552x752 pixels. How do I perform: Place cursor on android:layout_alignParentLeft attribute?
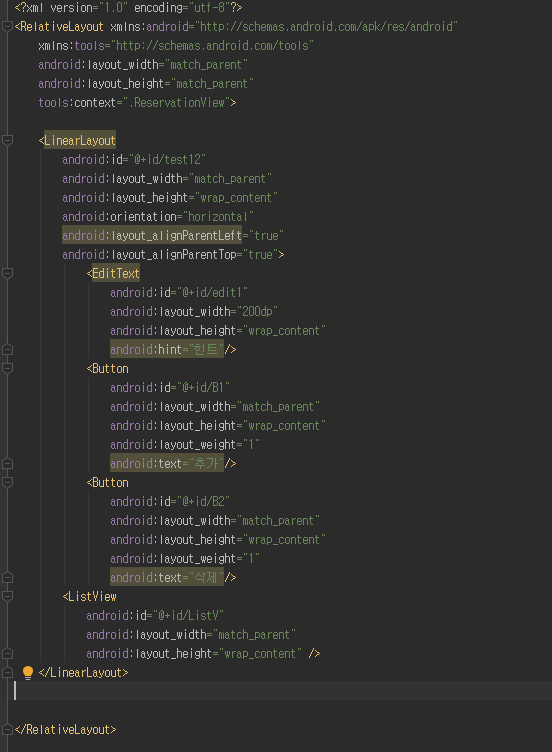tap(152, 235)
